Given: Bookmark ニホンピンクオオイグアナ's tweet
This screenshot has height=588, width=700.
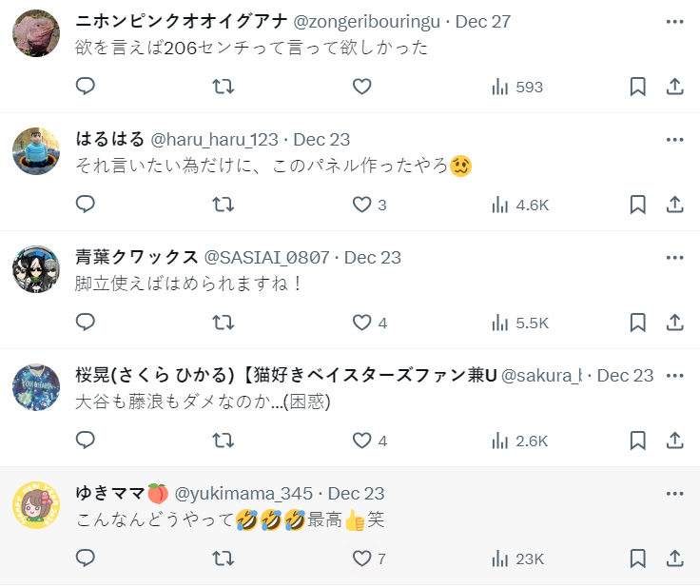Looking at the screenshot, I should [x=638, y=87].
